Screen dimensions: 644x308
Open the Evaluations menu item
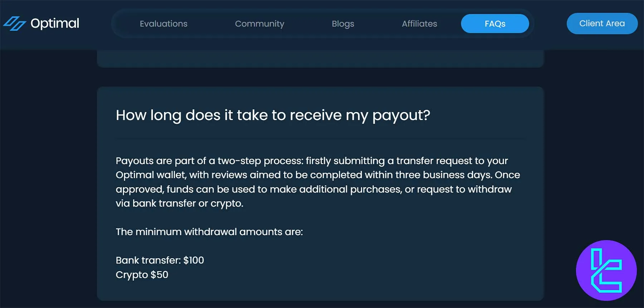click(x=164, y=24)
